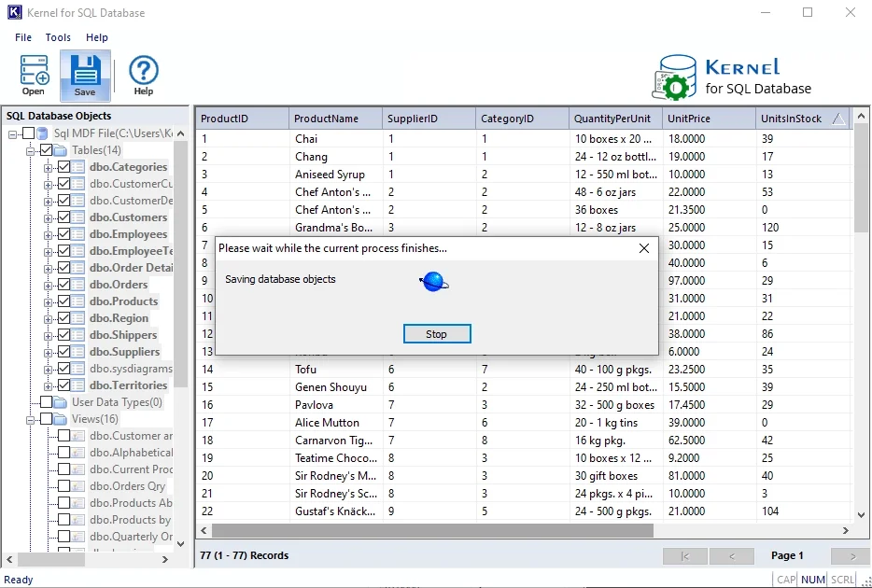The width and height of the screenshot is (872, 588).
Task: Click the dbo.Customers table icon
Action: (x=78, y=217)
